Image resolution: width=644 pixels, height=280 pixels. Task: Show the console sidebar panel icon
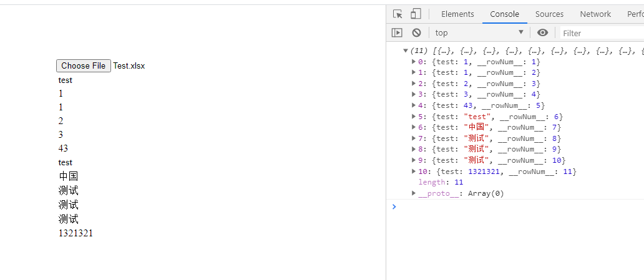(397, 32)
